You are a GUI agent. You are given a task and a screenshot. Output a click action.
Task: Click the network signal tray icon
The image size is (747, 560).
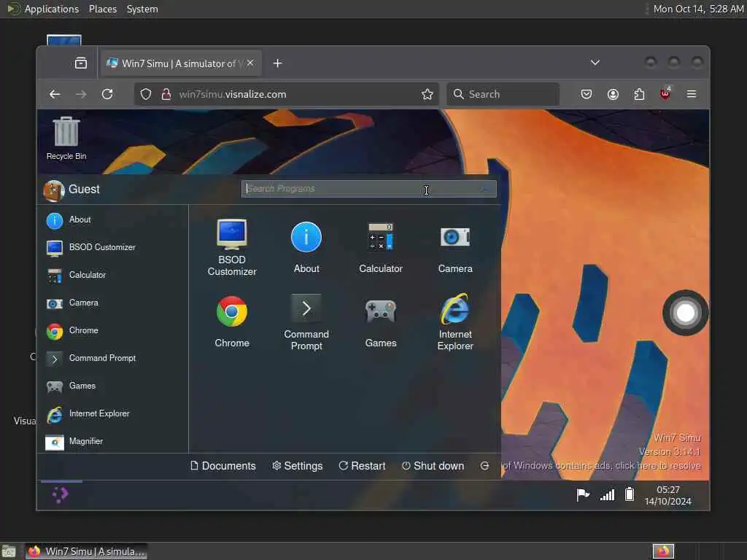point(607,495)
